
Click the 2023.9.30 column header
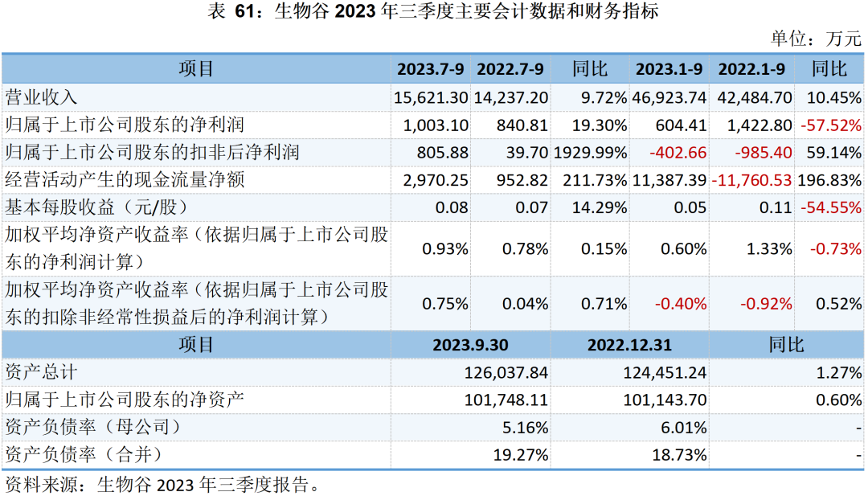(x=470, y=345)
